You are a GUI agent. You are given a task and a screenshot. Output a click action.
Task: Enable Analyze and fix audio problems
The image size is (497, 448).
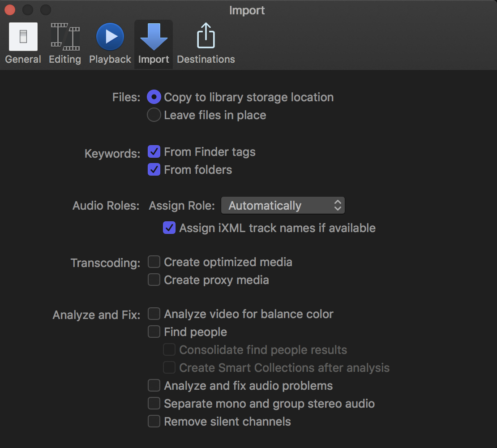[x=154, y=386]
